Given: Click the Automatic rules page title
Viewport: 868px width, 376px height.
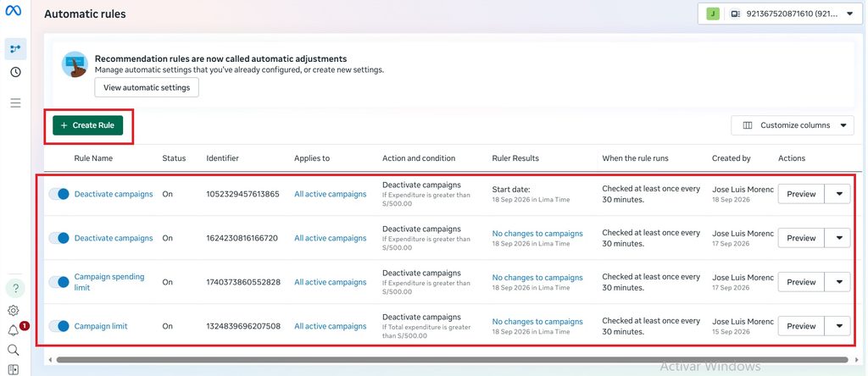Looking at the screenshot, I should click(x=86, y=14).
